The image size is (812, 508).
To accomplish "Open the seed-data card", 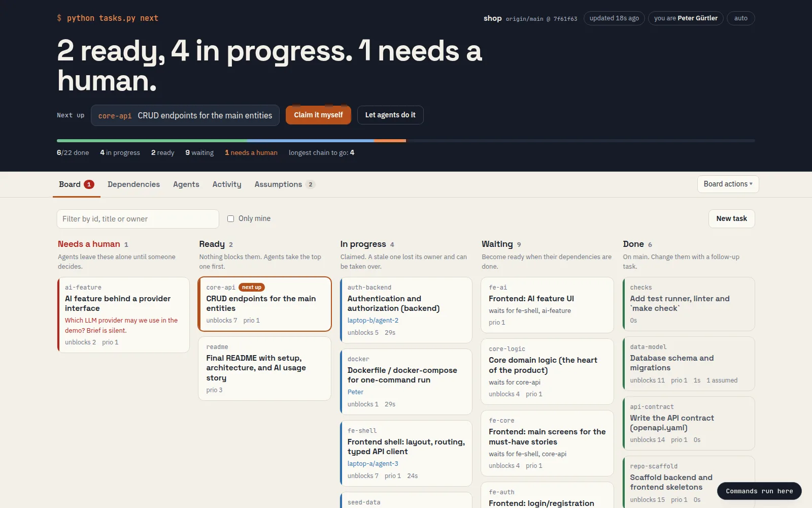I will 406,500.
